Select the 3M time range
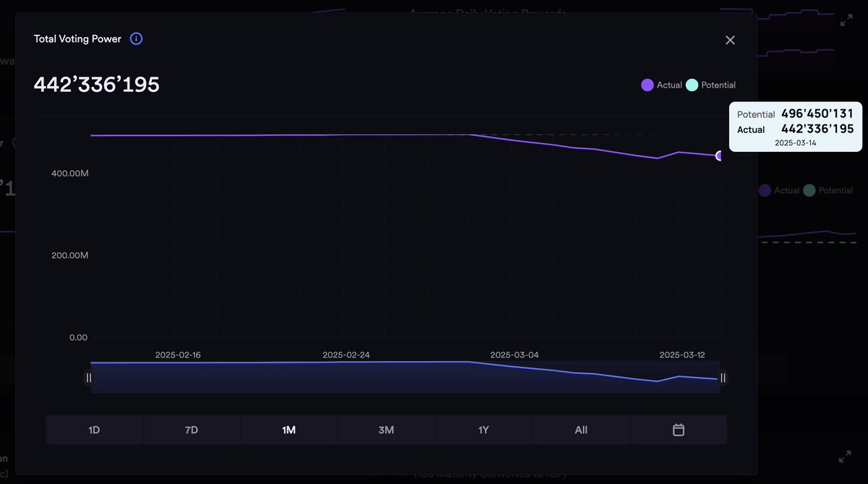 coord(386,430)
